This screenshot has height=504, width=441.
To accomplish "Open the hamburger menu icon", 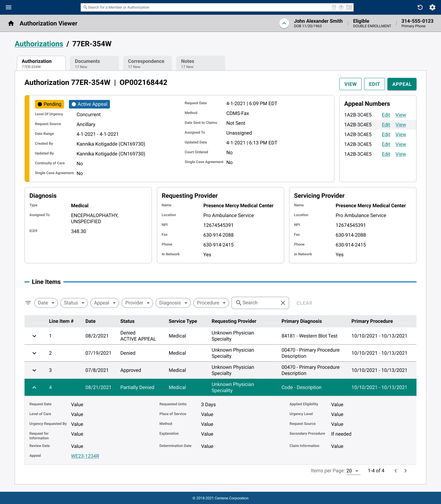I will coord(9,7).
